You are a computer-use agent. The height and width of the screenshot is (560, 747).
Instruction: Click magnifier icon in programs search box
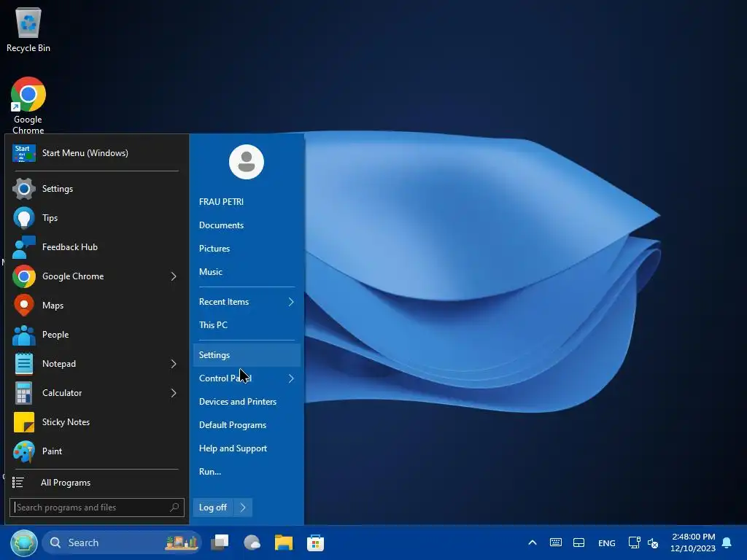175,507
